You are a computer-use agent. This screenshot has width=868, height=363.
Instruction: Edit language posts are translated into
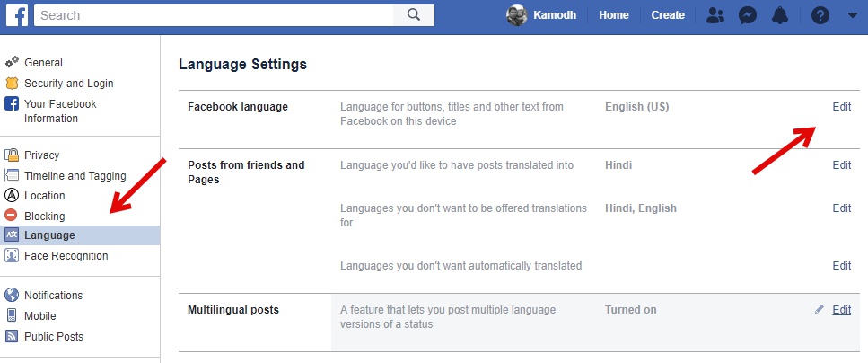pyautogui.click(x=841, y=164)
